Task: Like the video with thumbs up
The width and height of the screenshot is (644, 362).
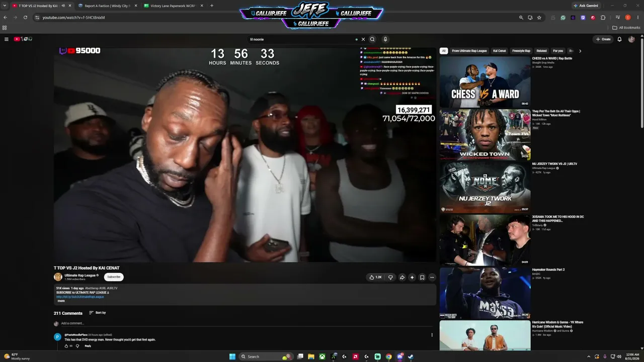Action: 375,277
